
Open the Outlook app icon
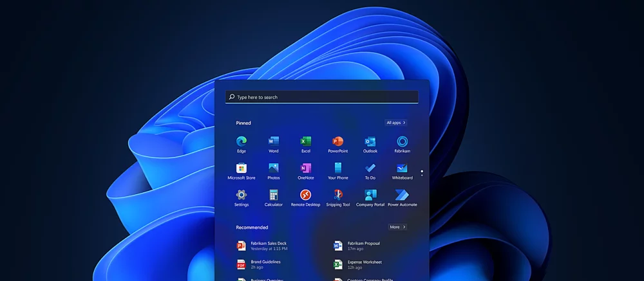tap(370, 142)
